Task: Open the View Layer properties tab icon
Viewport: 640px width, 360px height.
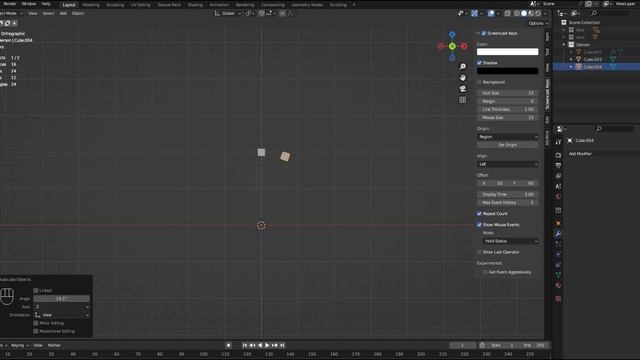Action: click(558, 176)
